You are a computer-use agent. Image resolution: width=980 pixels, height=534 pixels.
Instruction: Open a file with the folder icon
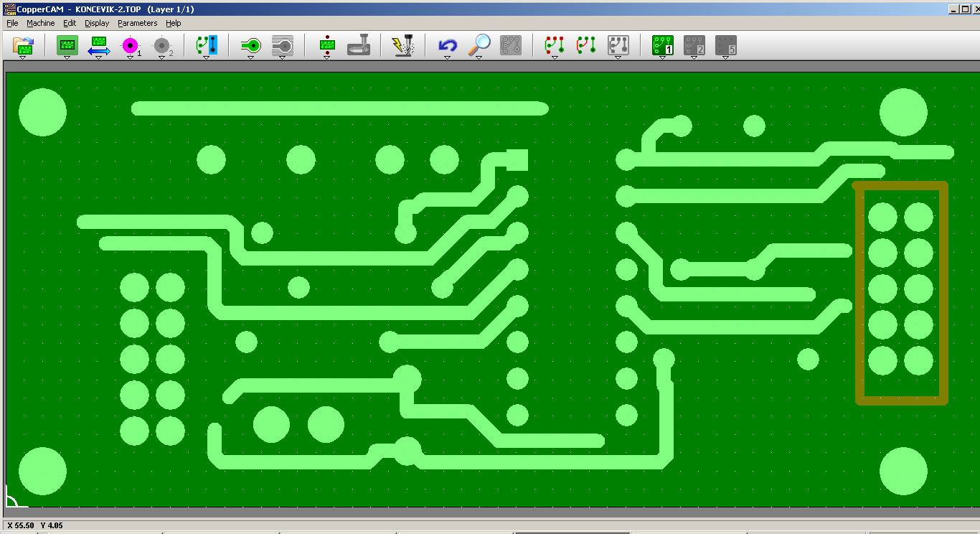click(24, 47)
